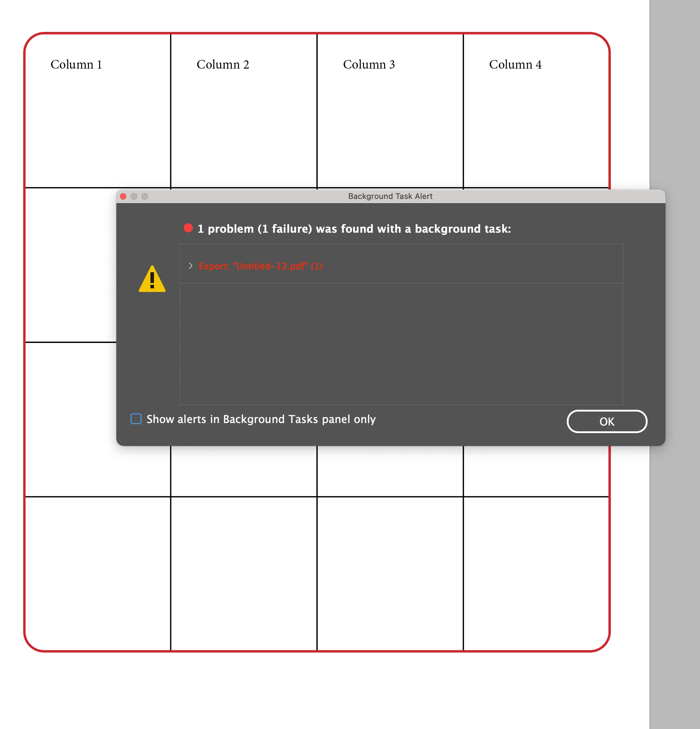Click the Column 2 header cell text
Image resolution: width=700 pixels, height=729 pixels.
[223, 65]
